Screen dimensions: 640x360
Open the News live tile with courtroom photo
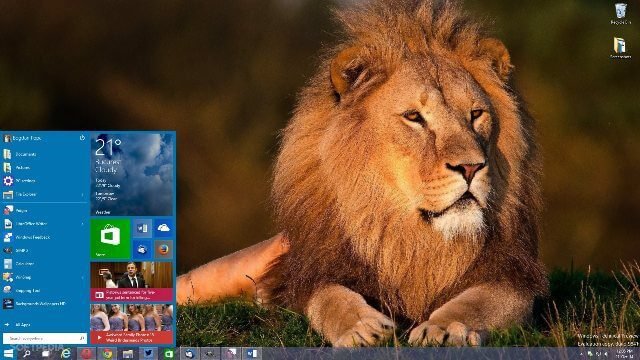point(131,281)
